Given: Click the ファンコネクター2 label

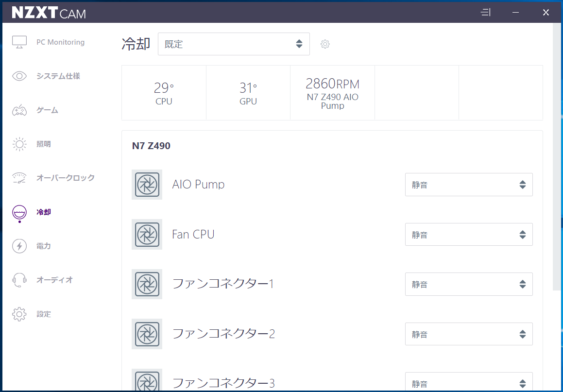Looking at the screenshot, I should click(223, 334).
